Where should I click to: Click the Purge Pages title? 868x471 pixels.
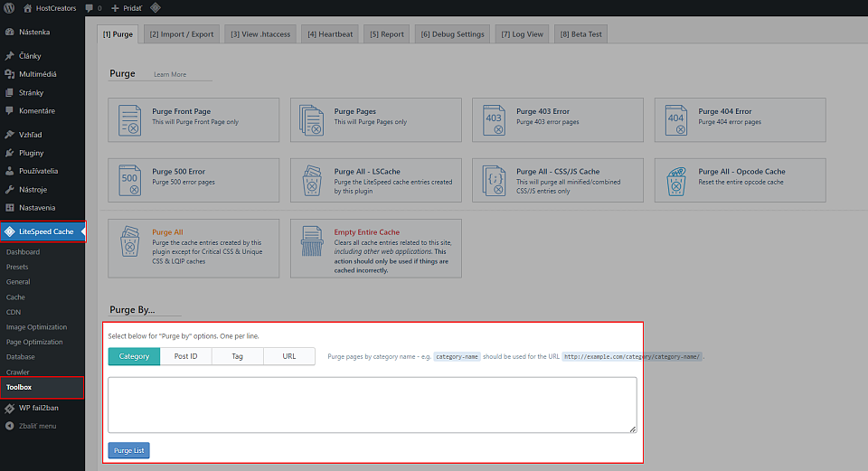point(354,111)
